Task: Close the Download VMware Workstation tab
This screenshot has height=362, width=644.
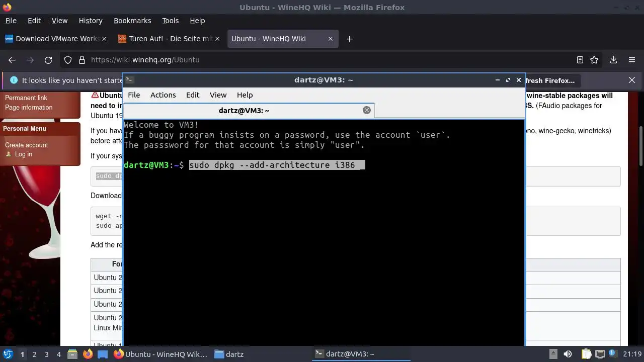Action: pos(104,39)
